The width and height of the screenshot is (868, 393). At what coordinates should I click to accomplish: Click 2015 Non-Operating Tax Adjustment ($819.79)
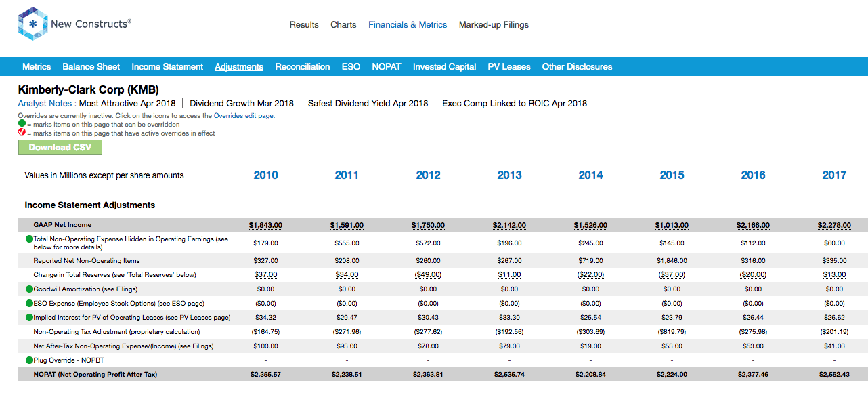(x=672, y=332)
